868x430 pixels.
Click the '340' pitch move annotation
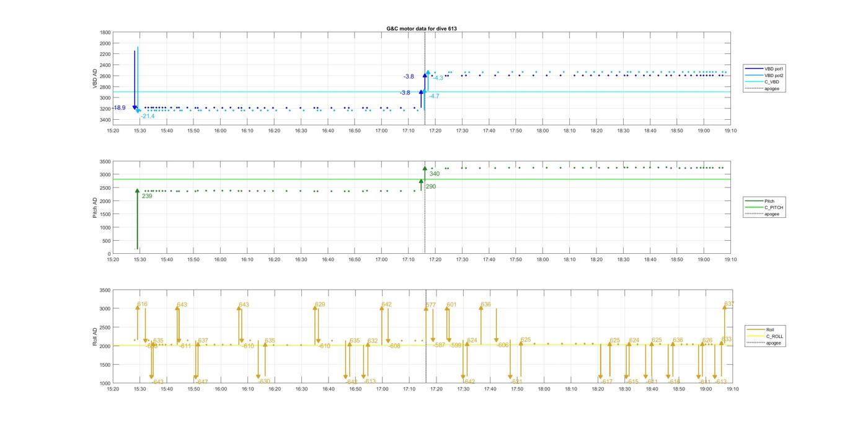click(435, 174)
